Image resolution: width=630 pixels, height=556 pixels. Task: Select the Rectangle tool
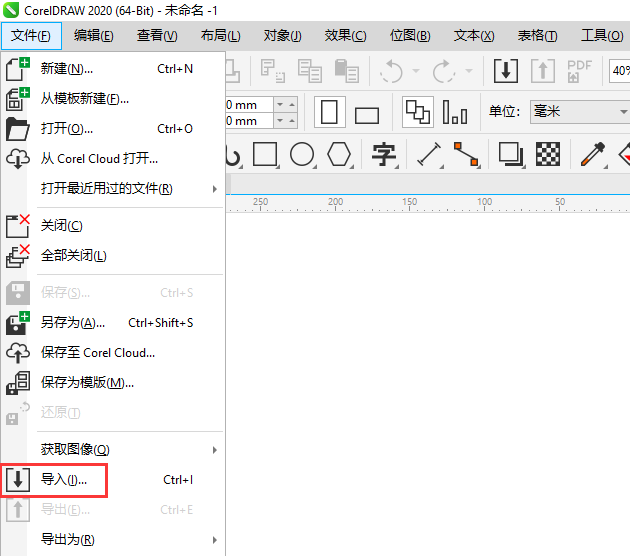pos(265,155)
